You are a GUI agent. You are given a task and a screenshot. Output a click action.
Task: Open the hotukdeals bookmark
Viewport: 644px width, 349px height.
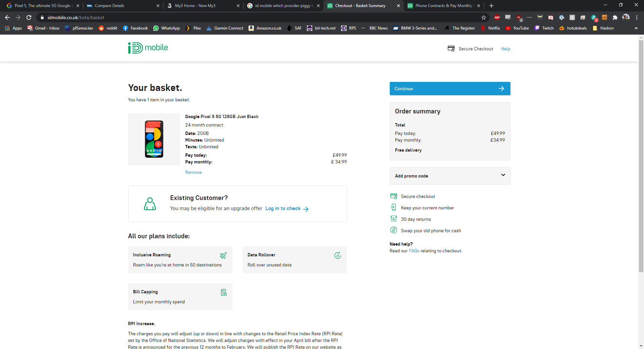[573, 28]
